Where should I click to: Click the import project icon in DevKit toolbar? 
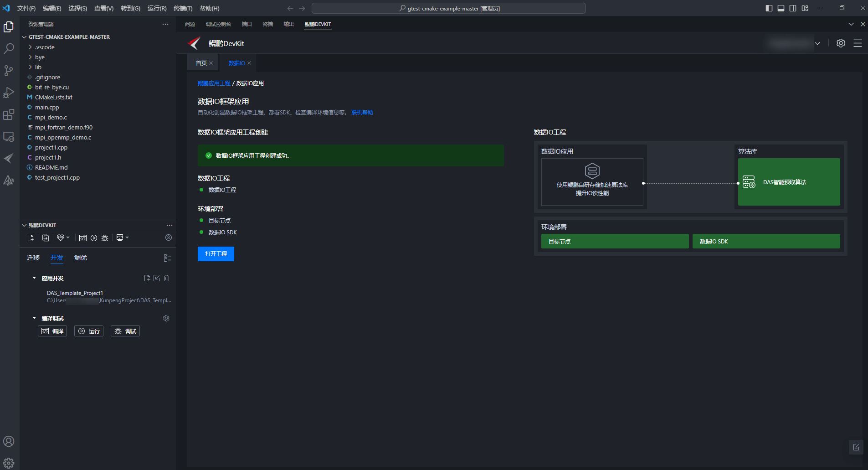click(x=46, y=238)
